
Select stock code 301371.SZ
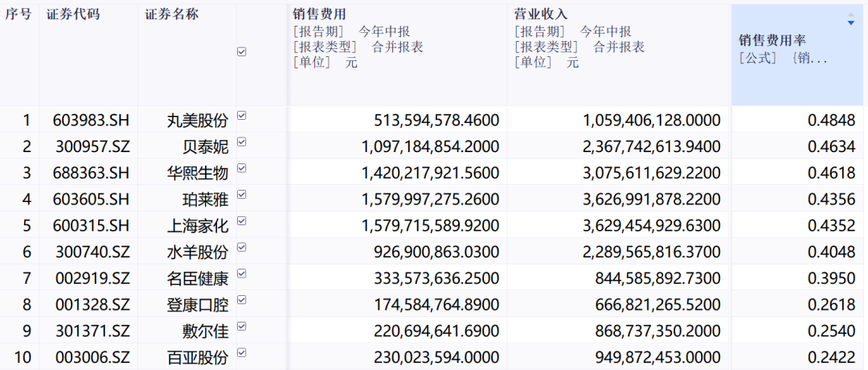(92, 331)
